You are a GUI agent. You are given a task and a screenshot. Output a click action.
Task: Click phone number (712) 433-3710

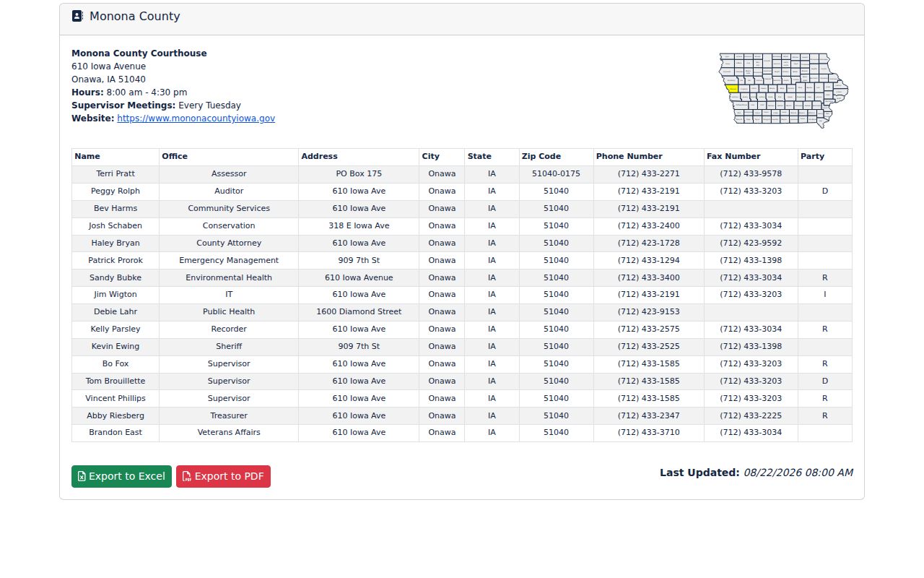coord(649,433)
